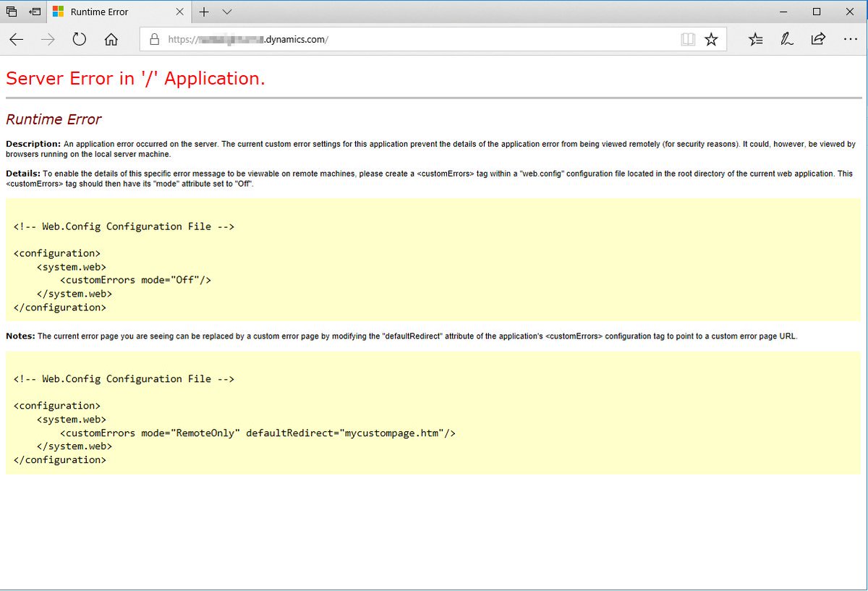Click the bold 'Description:' label
Screen dimensions: 868x591
pos(33,144)
